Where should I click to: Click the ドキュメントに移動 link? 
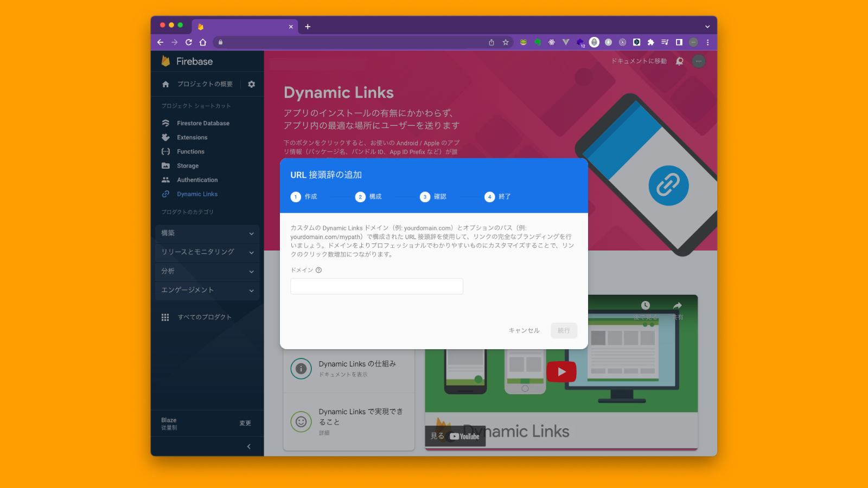pos(639,61)
